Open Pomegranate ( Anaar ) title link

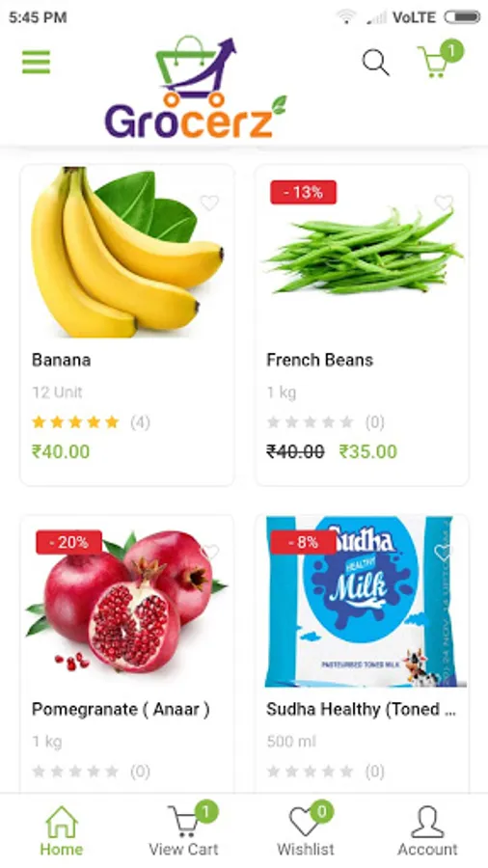(121, 709)
